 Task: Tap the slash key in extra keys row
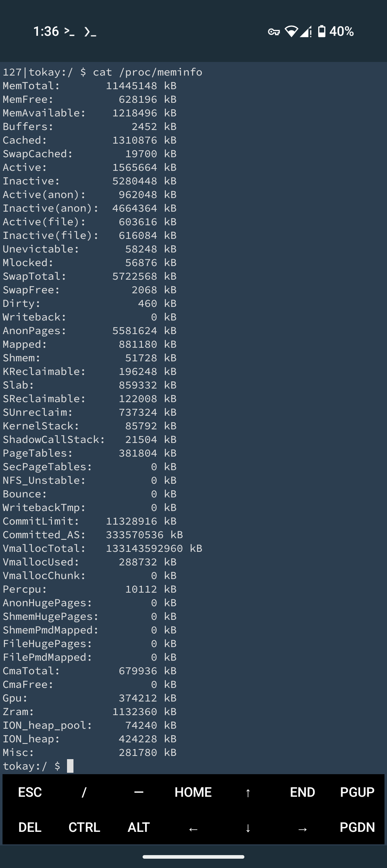84,792
